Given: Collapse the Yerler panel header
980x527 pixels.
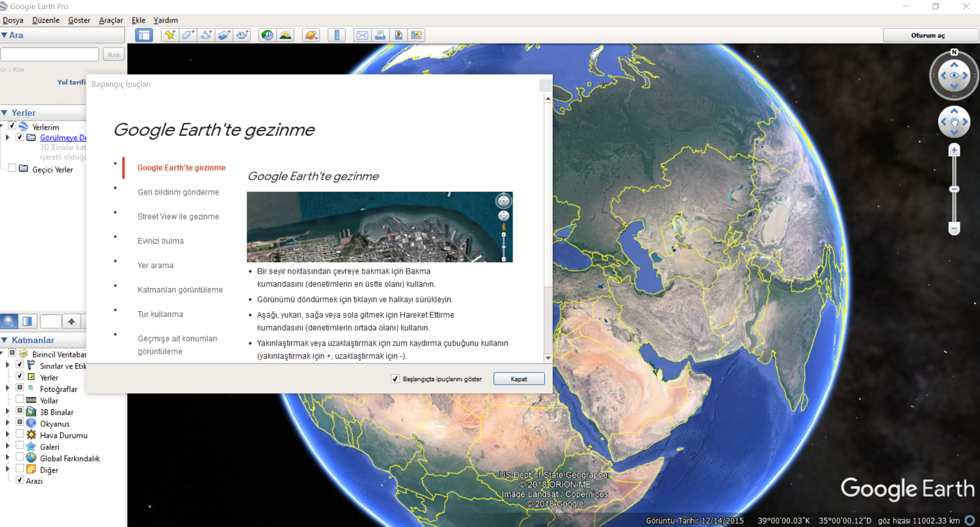Looking at the screenshot, I should point(4,112).
